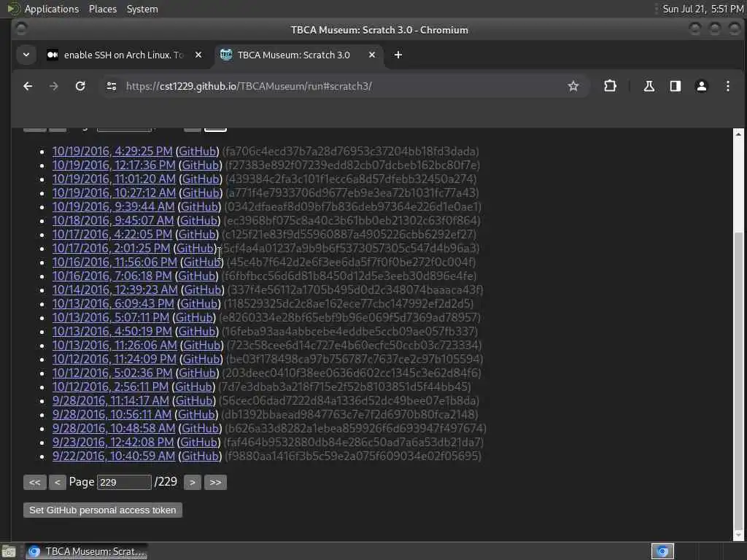The height and width of the screenshot is (560, 747).
Task: Reload the current page
Action: [x=80, y=86]
